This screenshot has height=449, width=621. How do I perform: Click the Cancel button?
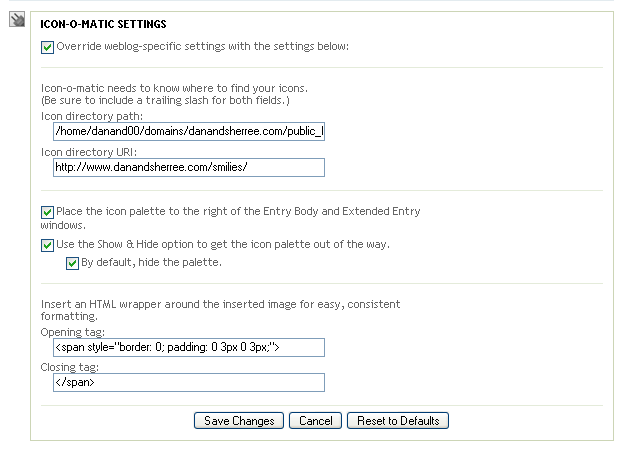[x=315, y=420]
